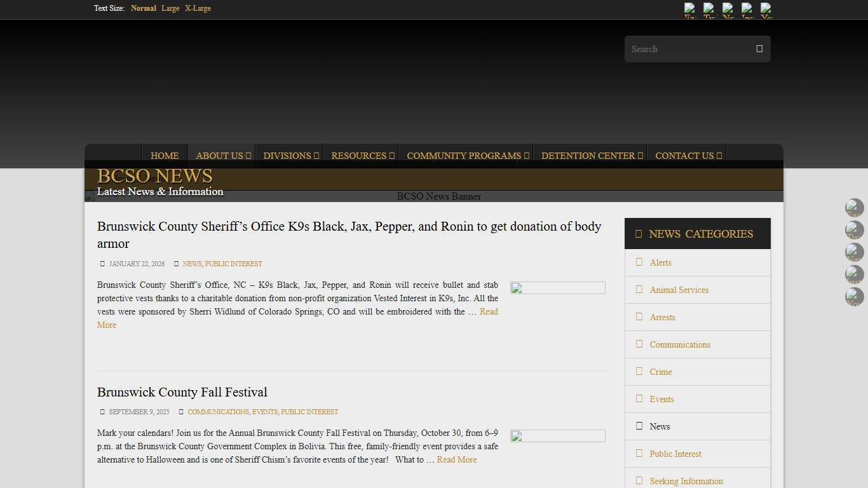Open the Instagram icon in the top bar
Image resolution: width=868 pixels, height=488 pixels.
pyautogui.click(x=747, y=10)
